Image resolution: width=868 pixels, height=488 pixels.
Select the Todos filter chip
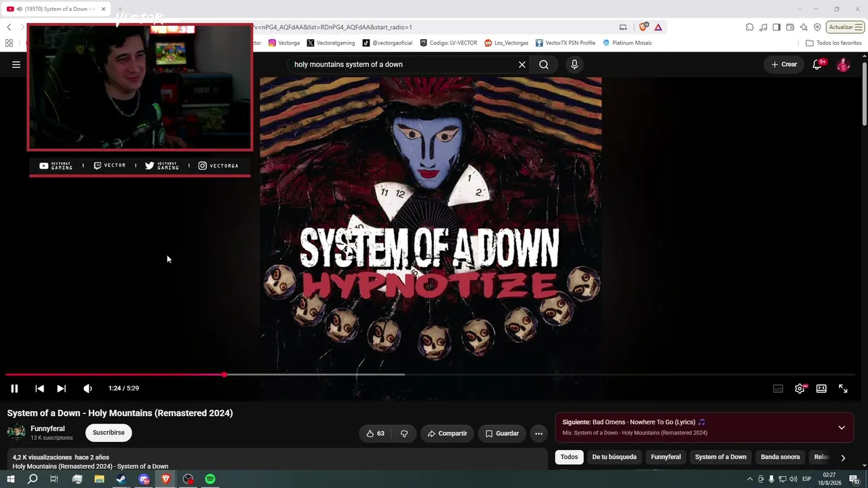pyautogui.click(x=569, y=457)
